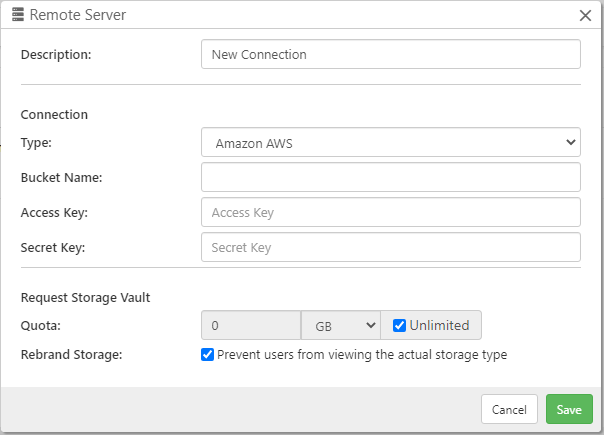The height and width of the screenshot is (435, 604).
Task: Click the Quota number field
Action: click(x=250, y=325)
